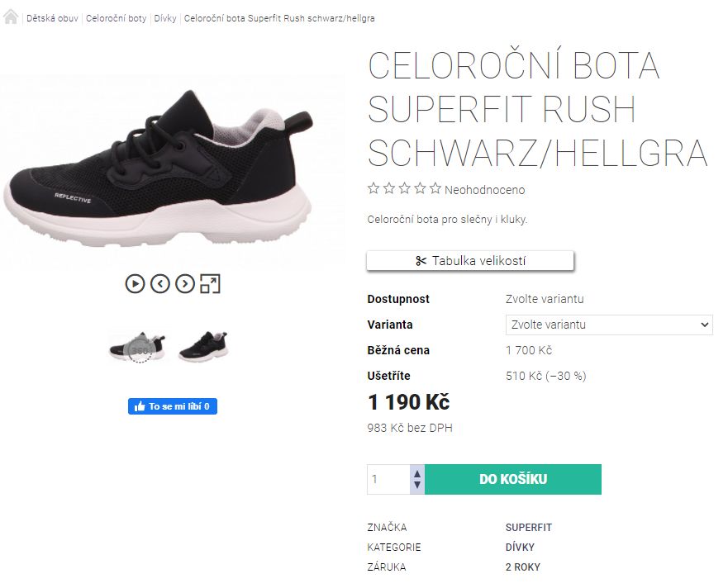Select the second shoe thumbnail

coord(203,345)
